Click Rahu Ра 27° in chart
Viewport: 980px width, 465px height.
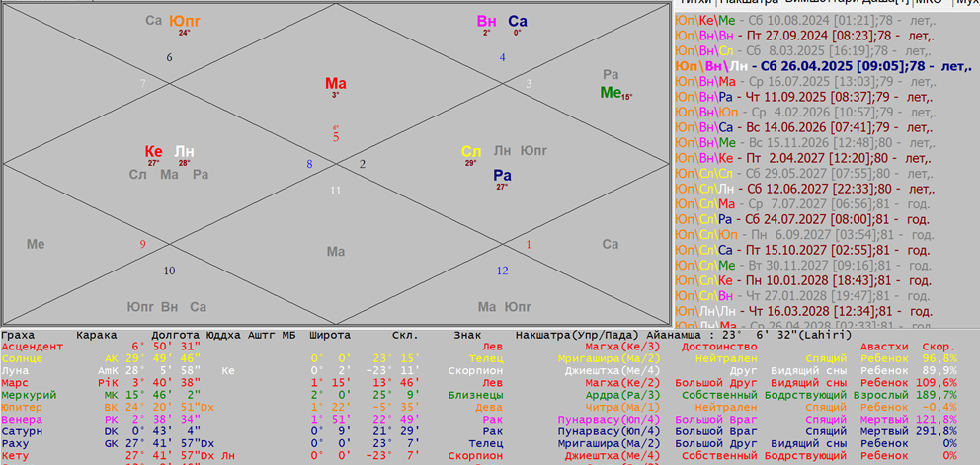502,179
